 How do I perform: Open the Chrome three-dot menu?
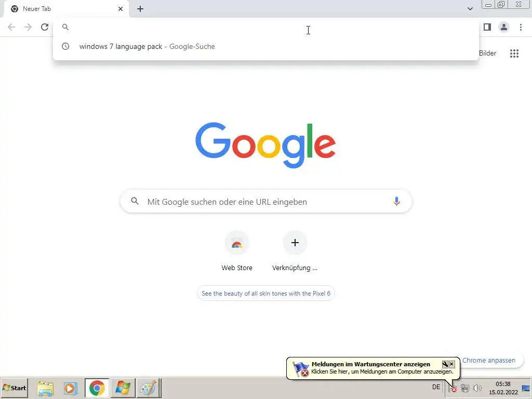pyautogui.click(x=521, y=27)
